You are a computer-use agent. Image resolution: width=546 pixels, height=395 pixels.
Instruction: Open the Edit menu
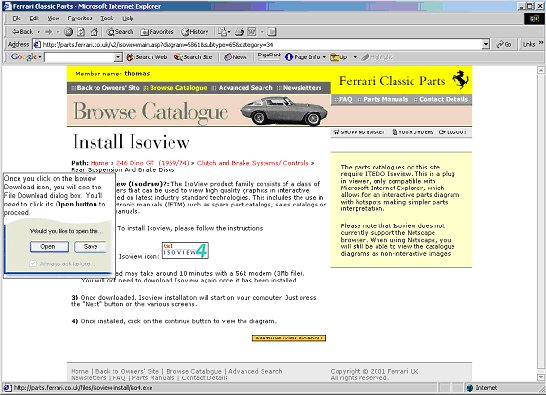34,18
